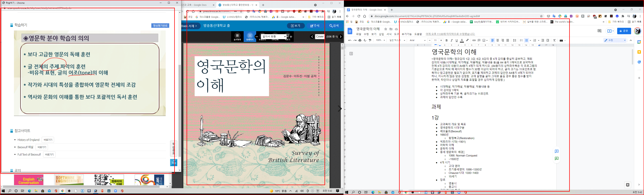Redo in Google Docs toolbar
Image resolution: width=644 pixels, height=195 pixels.
[355, 40]
